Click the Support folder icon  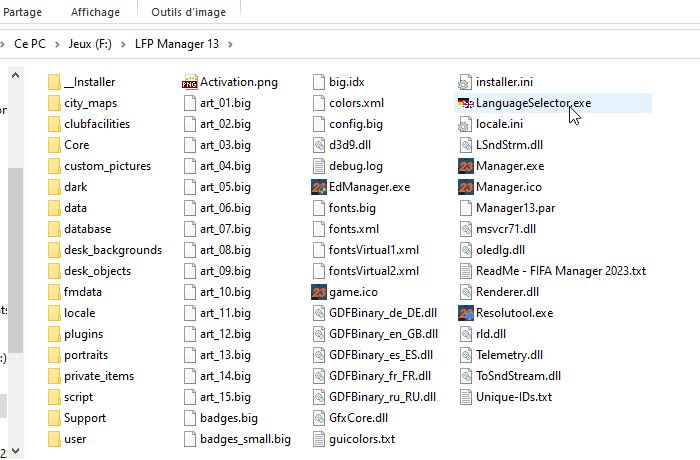54,418
